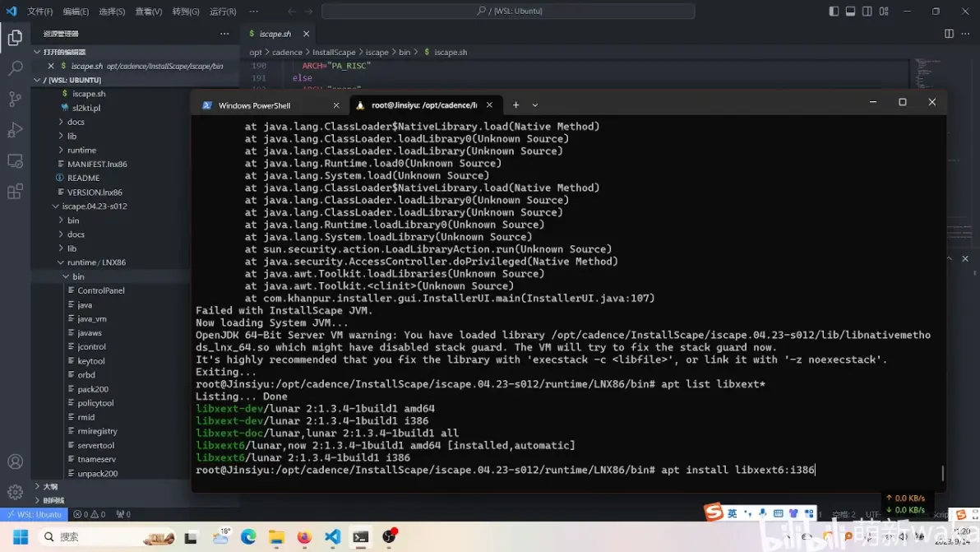Click the taskbar search box

tap(106, 537)
